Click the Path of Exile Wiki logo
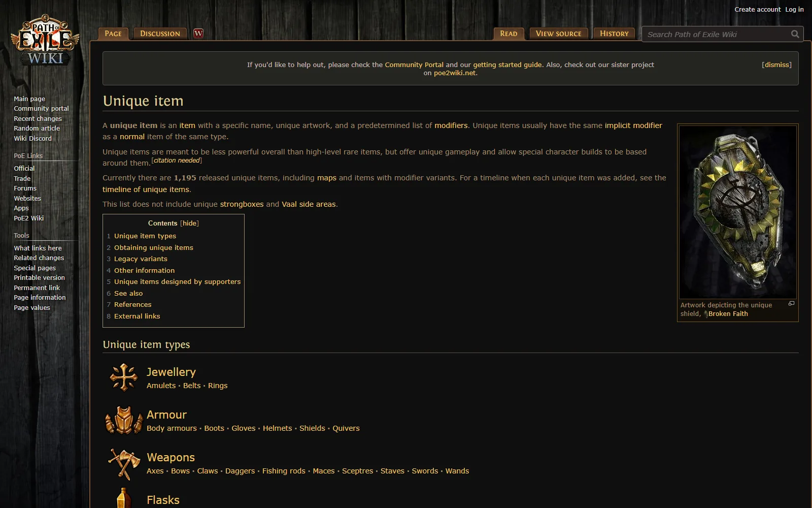The image size is (812, 508). [45, 40]
